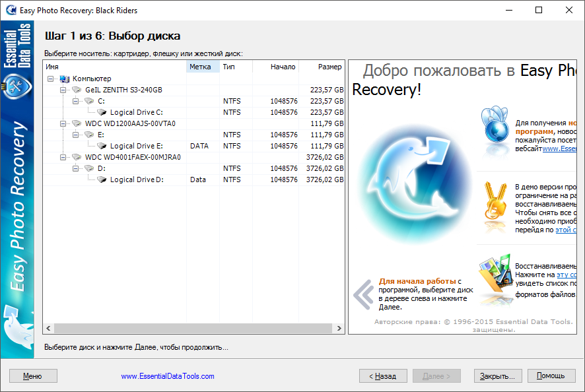Select the WDC WD4001FAEX-00MJRA0 disk
585x392 pixels.
[x=133, y=157]
